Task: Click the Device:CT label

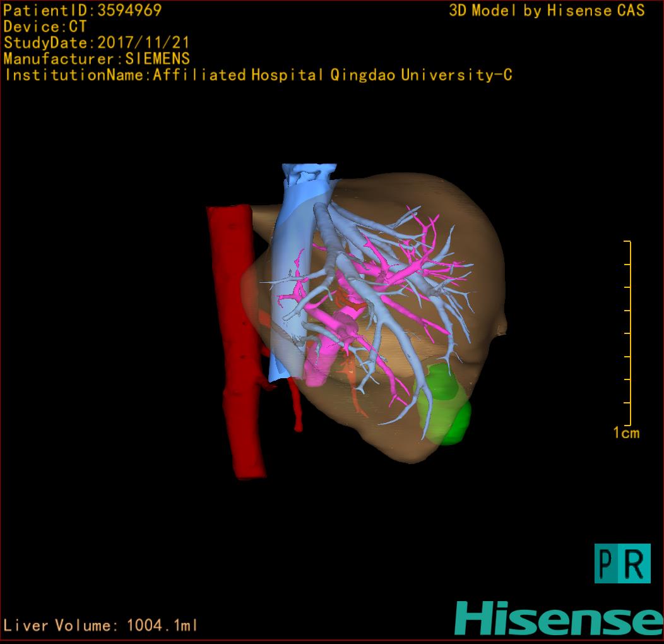Action: click(x=45, y=27)
